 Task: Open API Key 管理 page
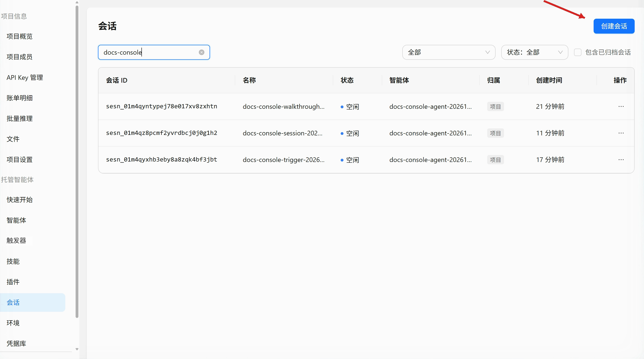[25, 77]
